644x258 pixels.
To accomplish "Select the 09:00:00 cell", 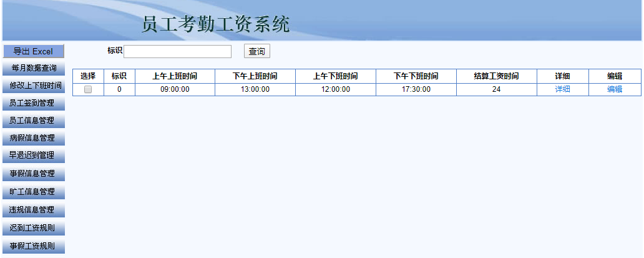I will 175,89.
